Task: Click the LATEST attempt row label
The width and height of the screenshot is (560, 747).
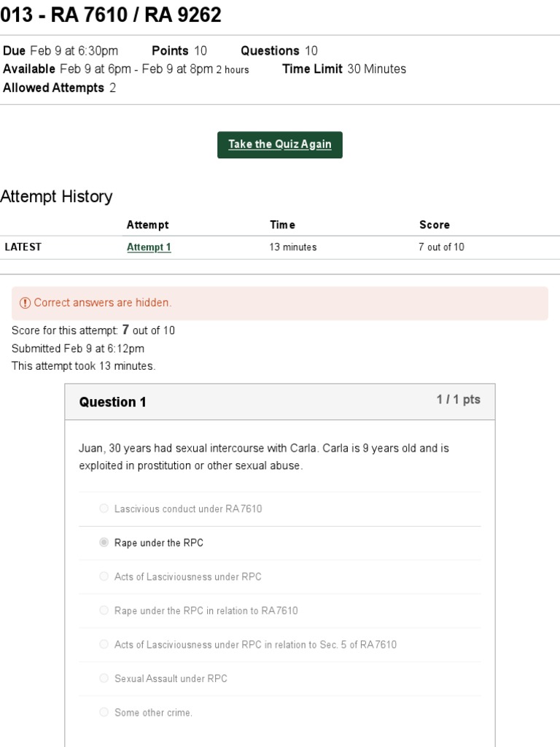Action: coord(23,247)
